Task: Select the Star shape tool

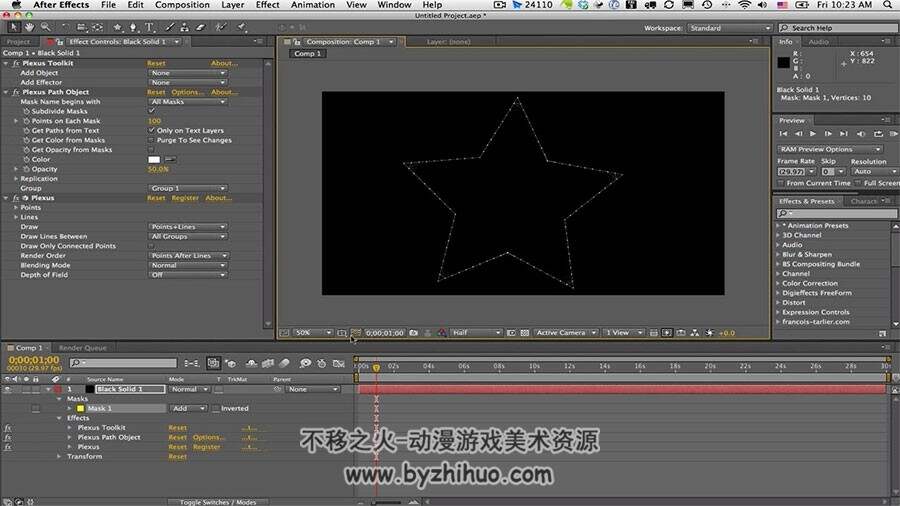Action: coord(118,27)
